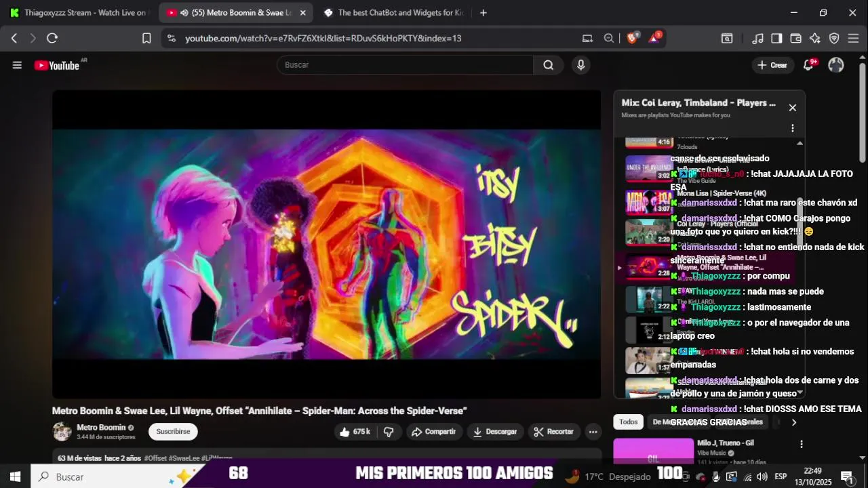Open Brave tab search icon
868x488 pixels.
pos(727,39)
